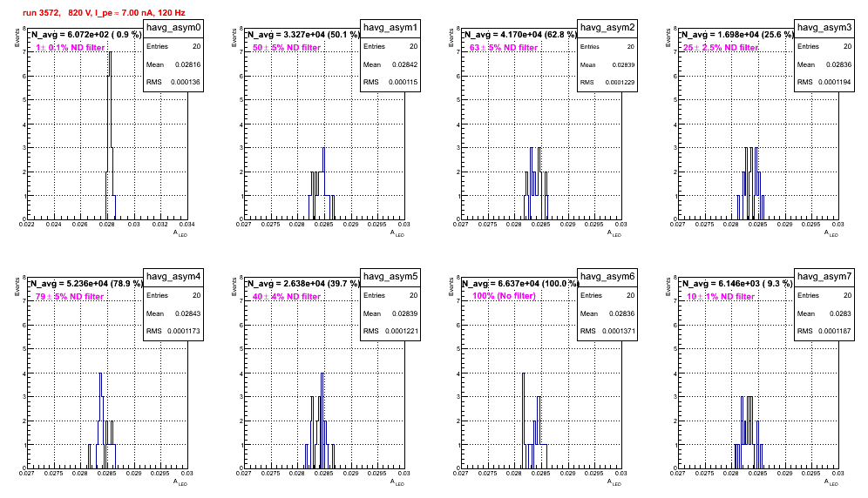Click RMS 0.0001371 in havg_asym6 box
This screenshot has width=868, height=498.
[607, 331]
